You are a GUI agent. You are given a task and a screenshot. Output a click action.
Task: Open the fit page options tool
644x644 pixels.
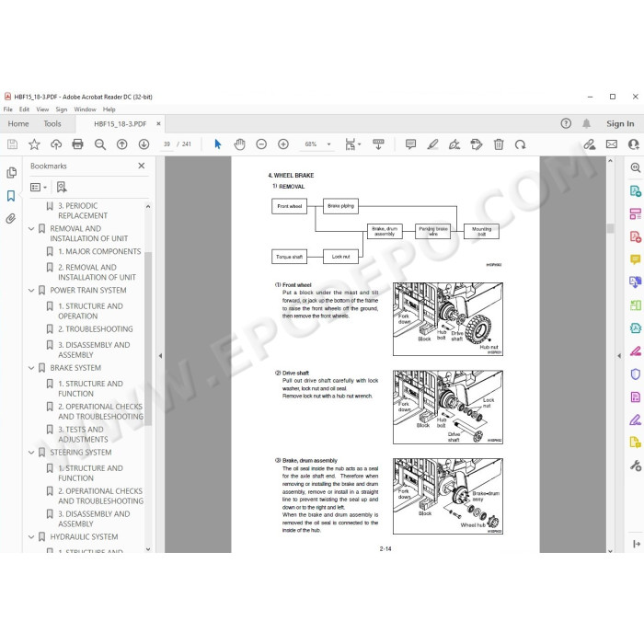[351, 144]
